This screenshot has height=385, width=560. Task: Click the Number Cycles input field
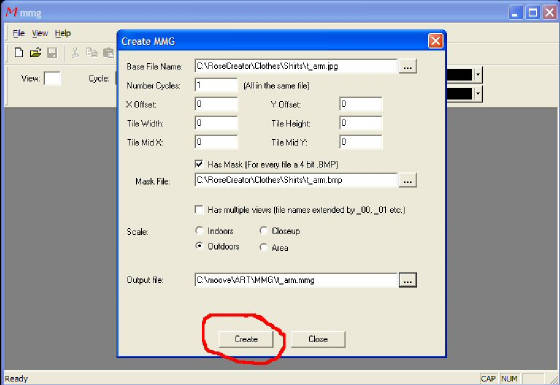[x=216, y=85]
